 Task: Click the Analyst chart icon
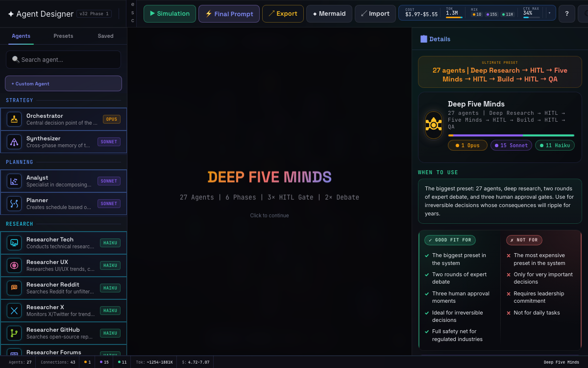click(14, 181)
